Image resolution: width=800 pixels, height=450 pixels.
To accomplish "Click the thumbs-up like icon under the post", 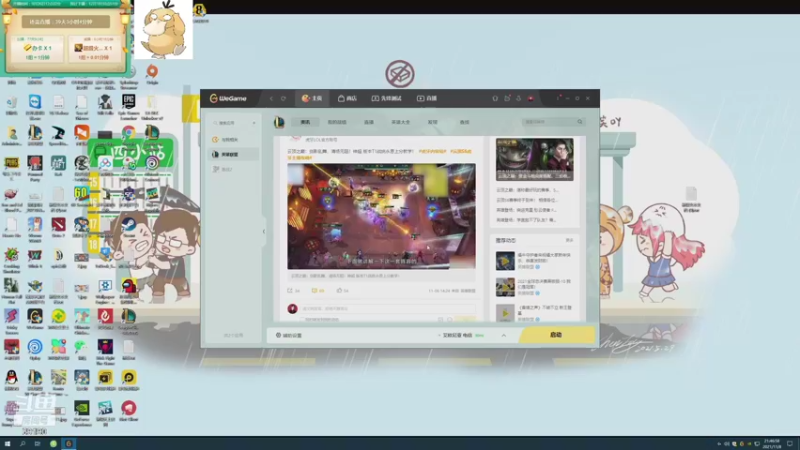I will click(339, 290).
